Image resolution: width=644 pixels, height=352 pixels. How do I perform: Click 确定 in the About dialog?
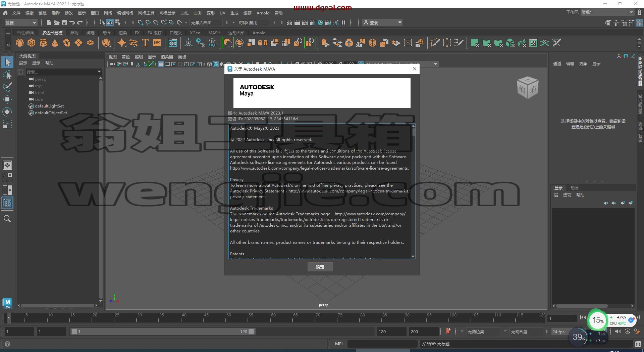(320, 267)
